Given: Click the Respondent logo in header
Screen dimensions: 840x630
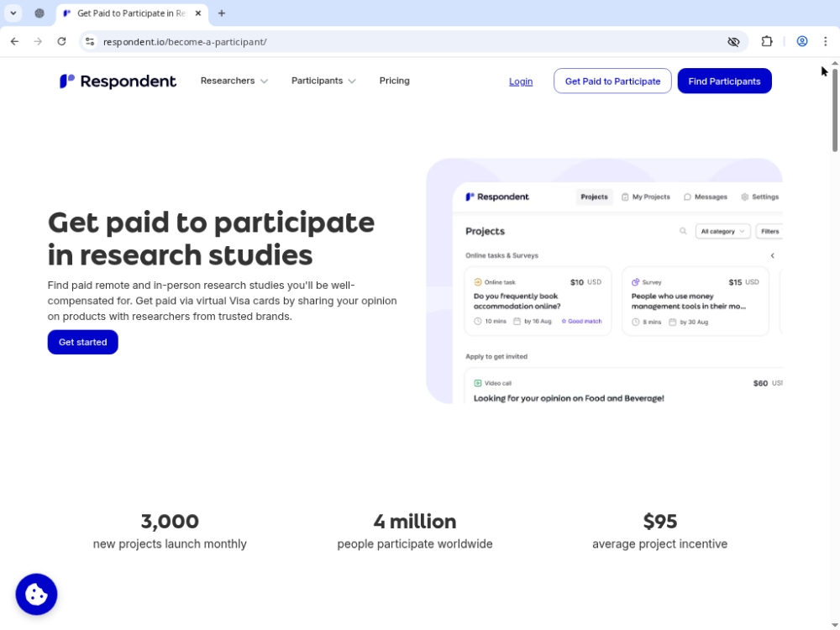Looking at the screenshot, I should click(118, 81).
